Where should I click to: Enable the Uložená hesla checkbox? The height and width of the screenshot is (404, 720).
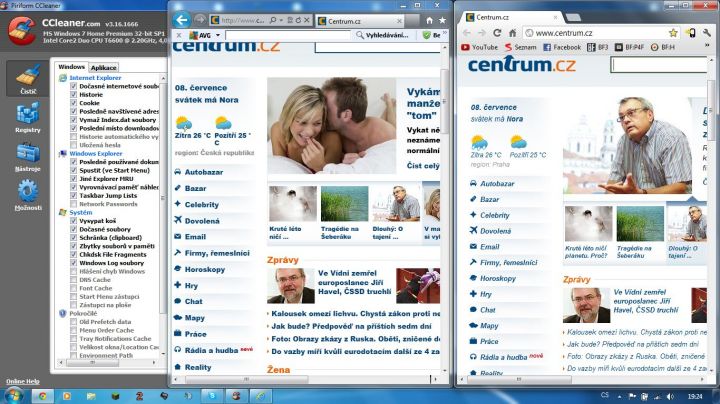pyautogui.click(x=73, y=145)
